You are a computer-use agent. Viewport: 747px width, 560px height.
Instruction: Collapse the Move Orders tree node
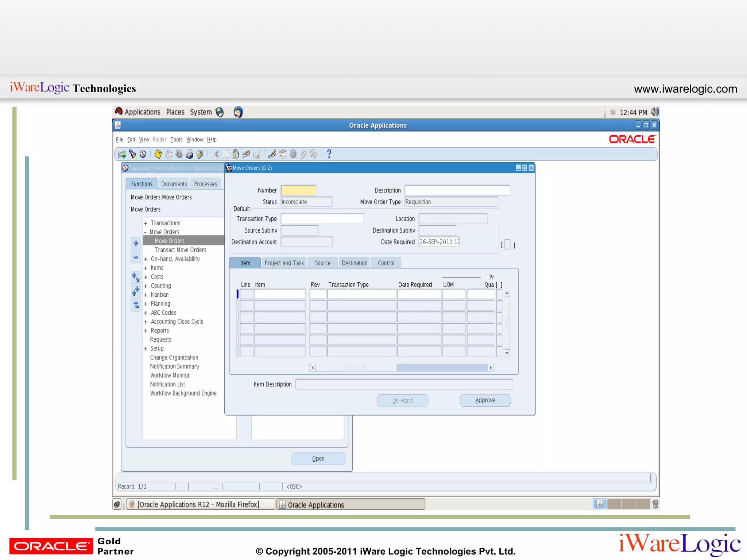pos(146,232)
